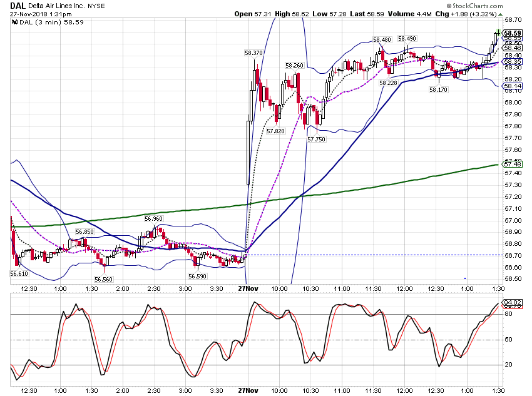The image size is (532, 396).
Task: Click the 56.50 label on price axis
Action: [513, 279]
